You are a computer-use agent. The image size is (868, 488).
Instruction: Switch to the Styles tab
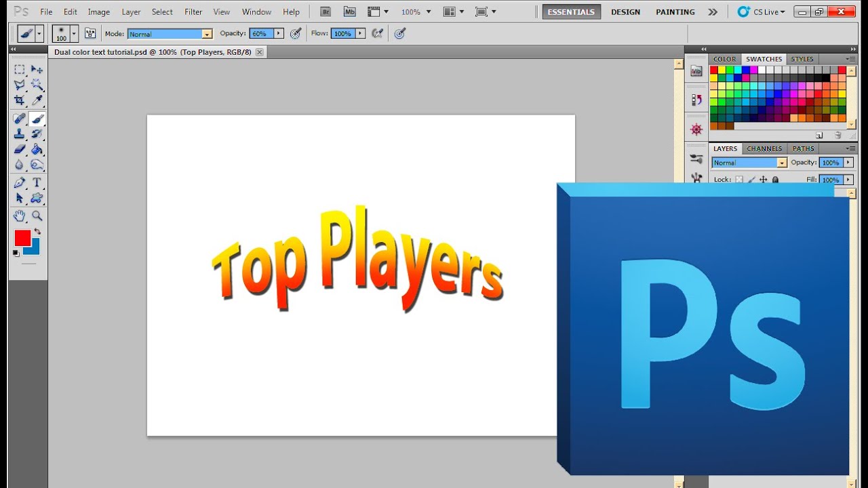802,59
